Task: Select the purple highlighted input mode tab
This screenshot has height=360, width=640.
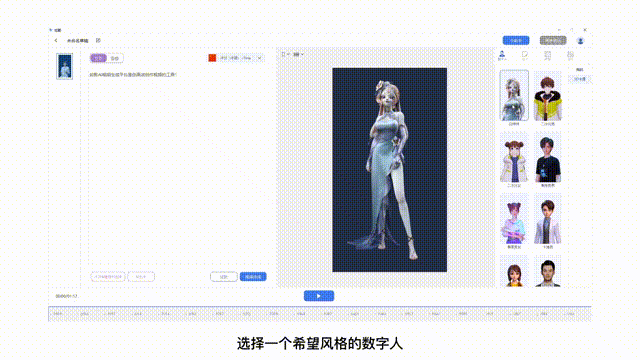Action: point(98,58)
